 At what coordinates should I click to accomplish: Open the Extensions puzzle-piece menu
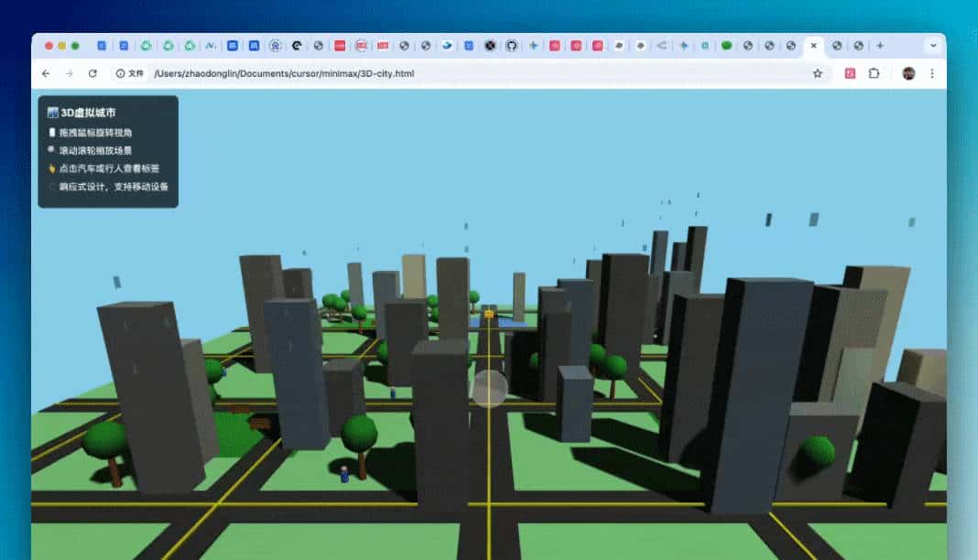point(874,73)
